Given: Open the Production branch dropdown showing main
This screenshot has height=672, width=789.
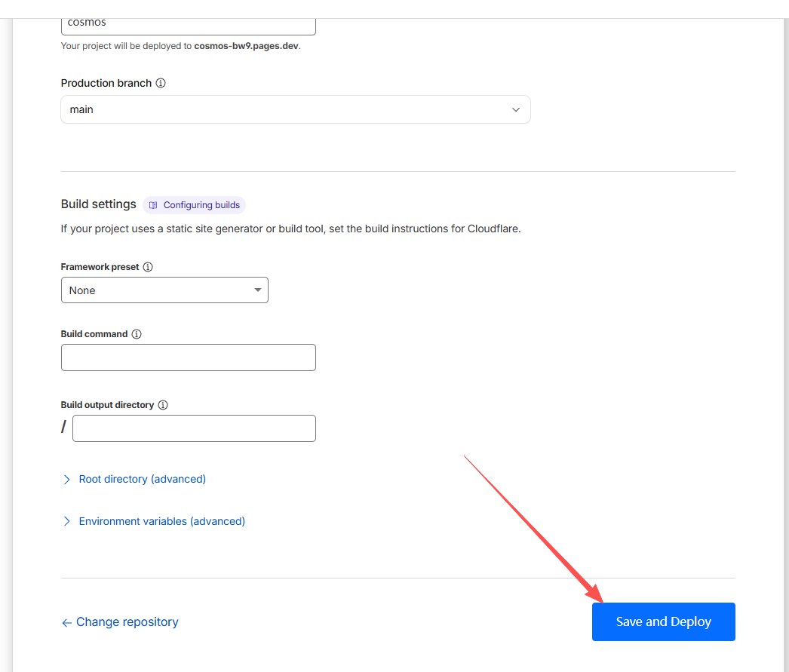Looking at the screenshot, I should point(294,109).
